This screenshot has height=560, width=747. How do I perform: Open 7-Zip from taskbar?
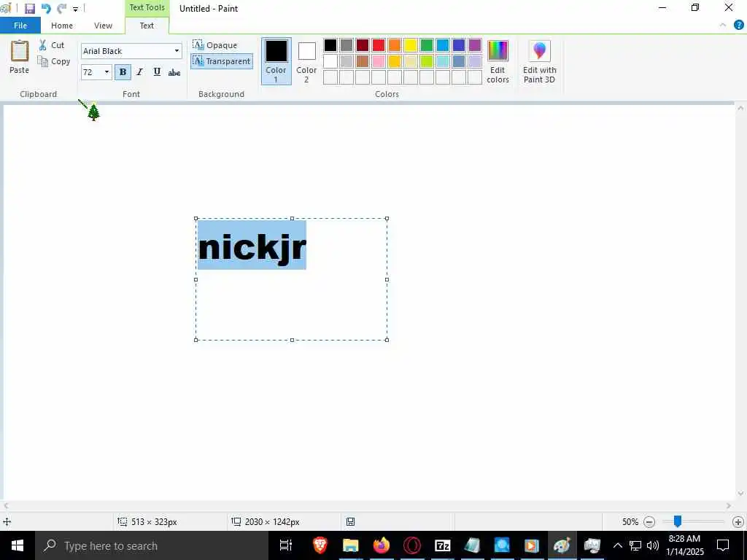[443, 545]
